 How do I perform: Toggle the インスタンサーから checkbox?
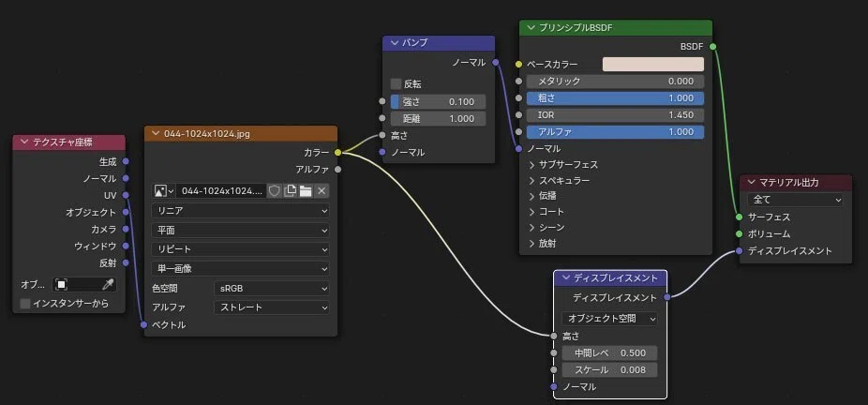point(25,304)
